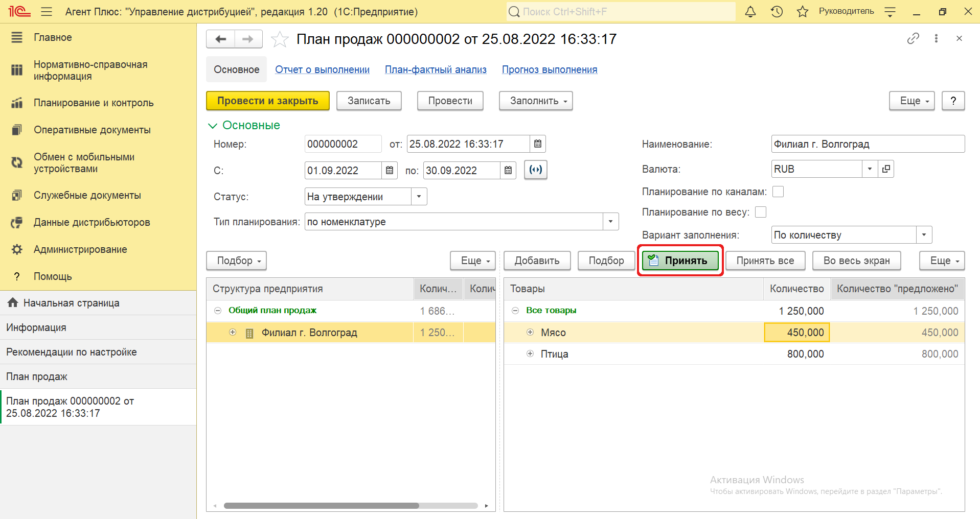Add document to favorites star
Image resolution: width=980 pixels, height=519 pixels.
[x=280, y=39]
